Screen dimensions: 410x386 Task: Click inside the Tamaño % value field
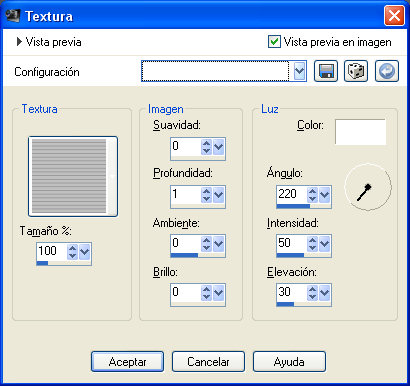pos(52,252)
